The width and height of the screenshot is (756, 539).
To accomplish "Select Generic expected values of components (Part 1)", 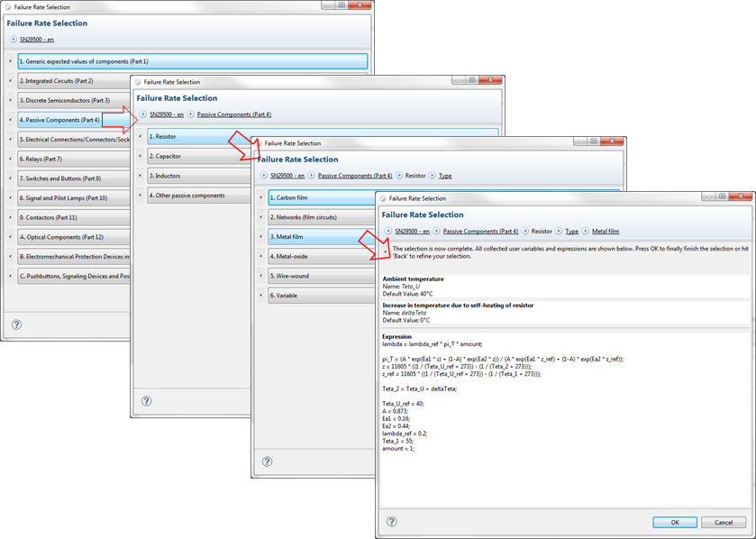I will pos(192,61).
